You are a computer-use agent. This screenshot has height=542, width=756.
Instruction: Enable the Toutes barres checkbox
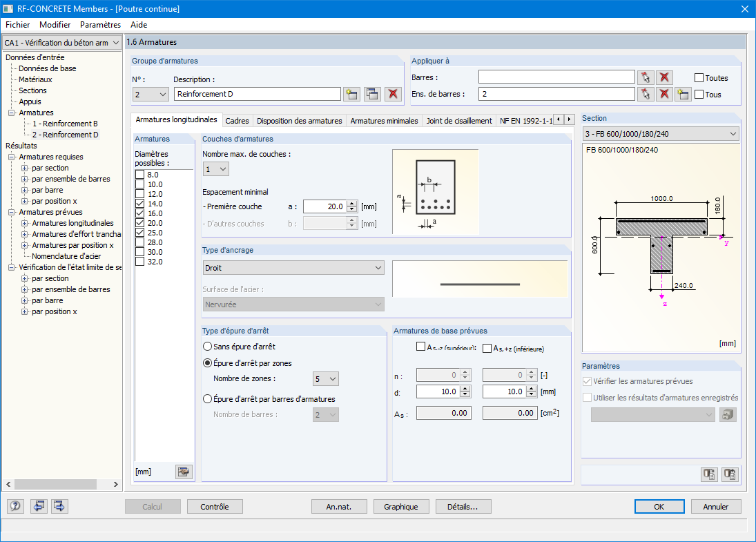point(699,77)
